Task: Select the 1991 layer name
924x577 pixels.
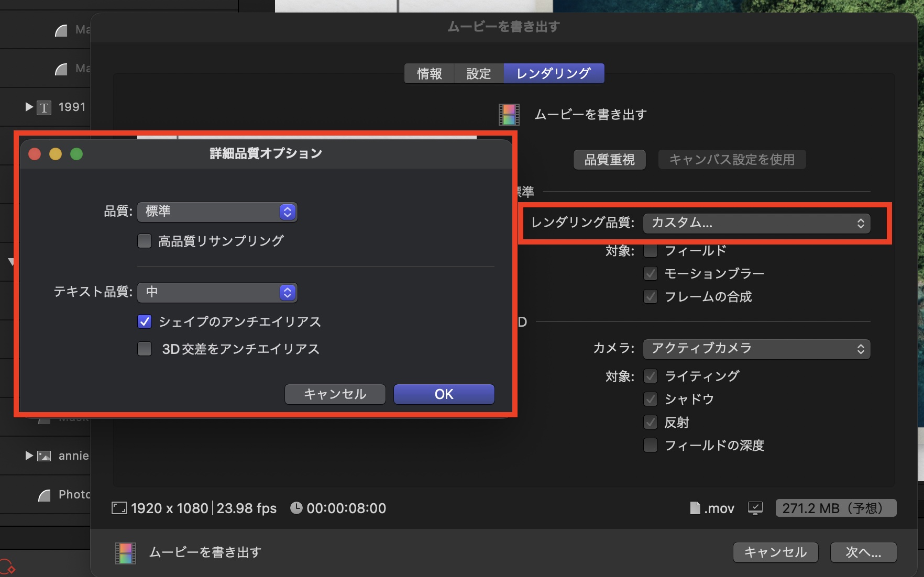Action: (72, 107)
